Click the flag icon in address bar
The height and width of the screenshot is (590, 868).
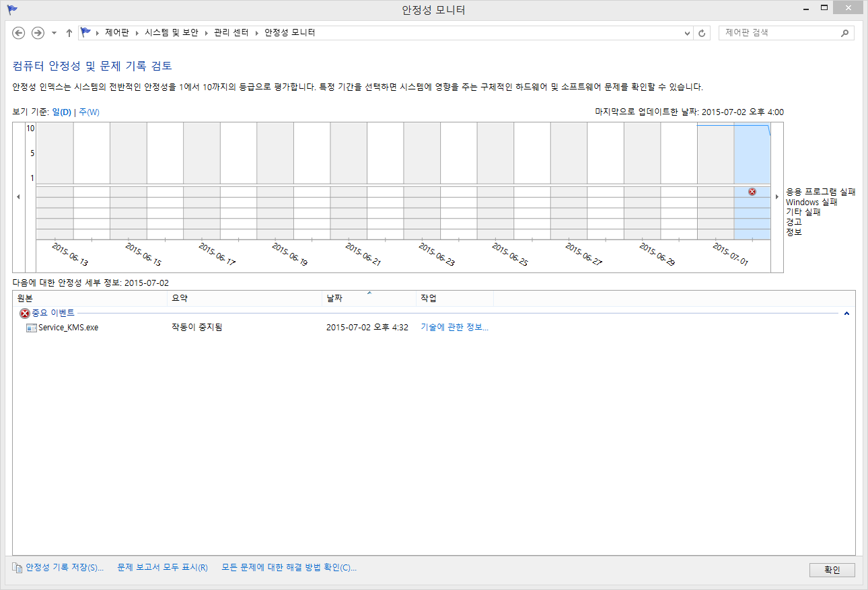click(x=85, y=32)
